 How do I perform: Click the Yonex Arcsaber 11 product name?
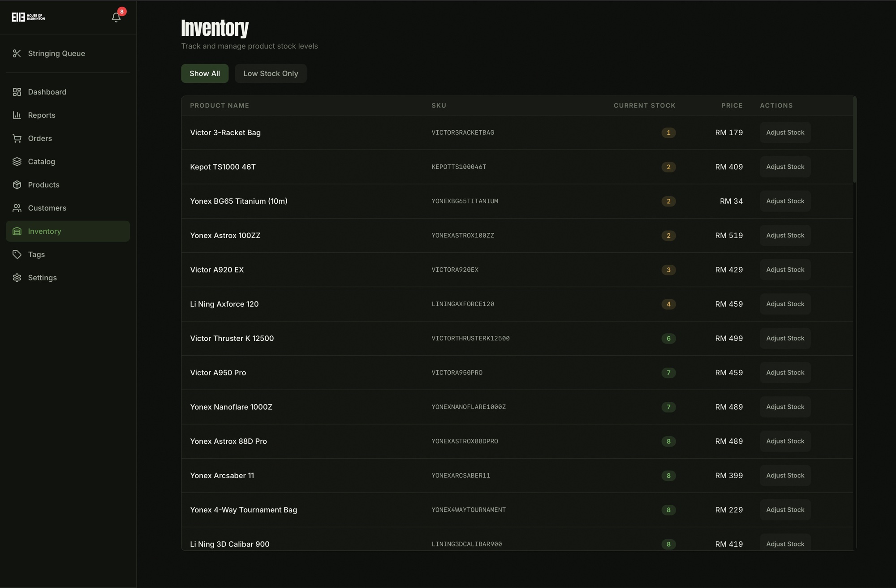(222, 476)
